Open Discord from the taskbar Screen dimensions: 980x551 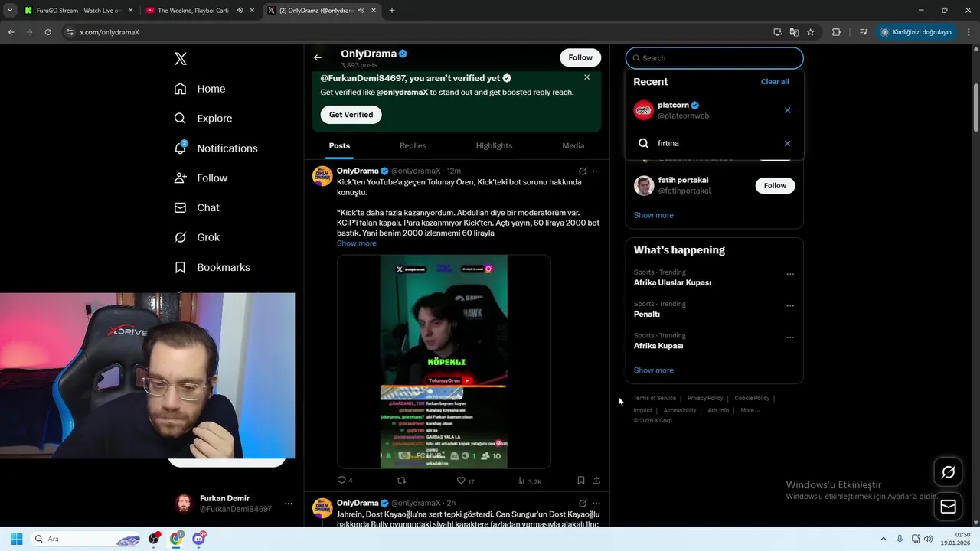199,539
